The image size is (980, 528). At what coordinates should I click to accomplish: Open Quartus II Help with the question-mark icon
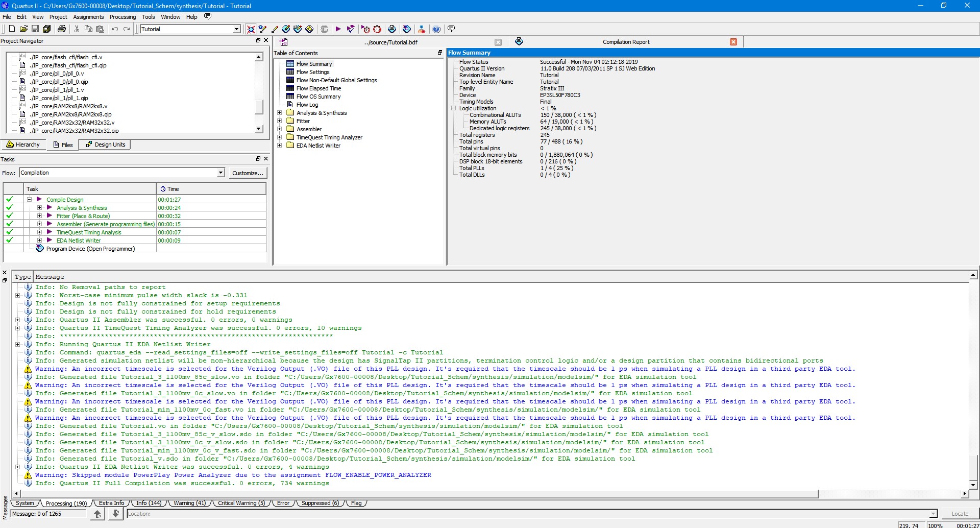click(437, 29)
